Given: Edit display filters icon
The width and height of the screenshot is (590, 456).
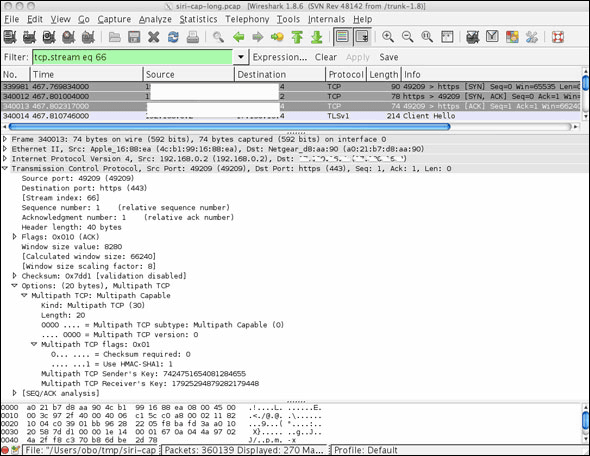Looking at the screenshot, I should click(x=492, y=37).
